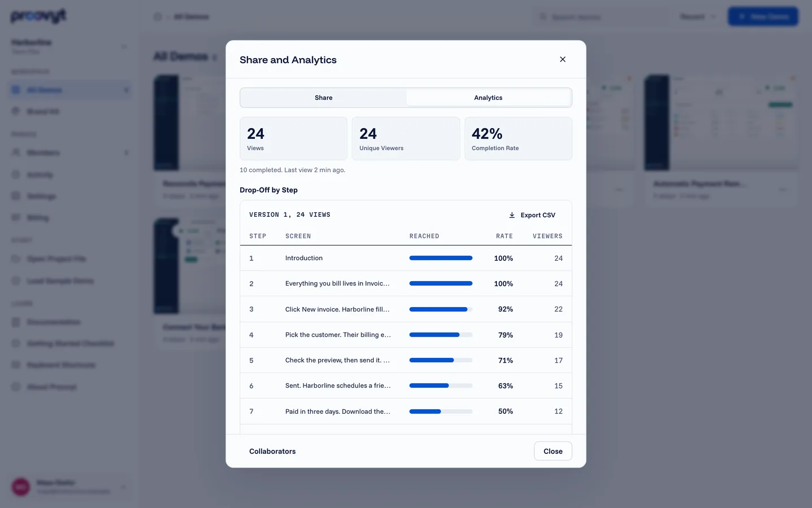Close the Share and Analytics dialog with X
Screen dimensions: 812x508
click(x=563, y=59)
